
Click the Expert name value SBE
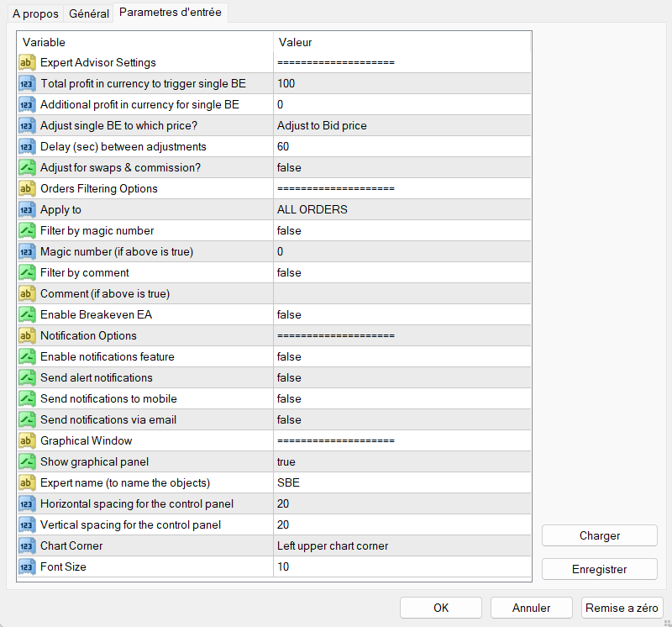[x=289, y=483]
